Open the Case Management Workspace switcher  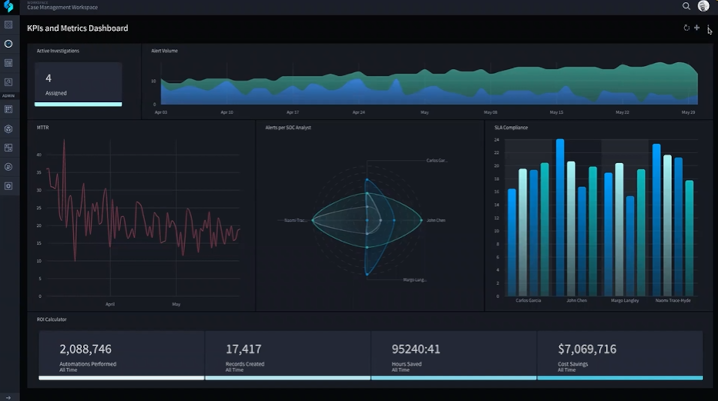pos(62,6)
